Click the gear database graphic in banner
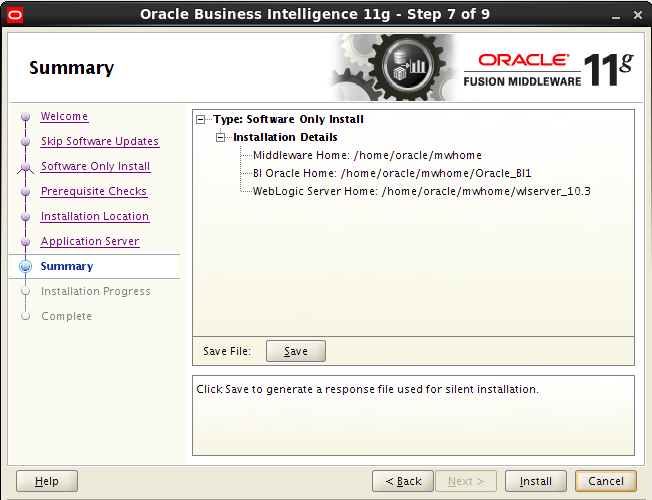 pyautogui.click(x=394, y=68)
